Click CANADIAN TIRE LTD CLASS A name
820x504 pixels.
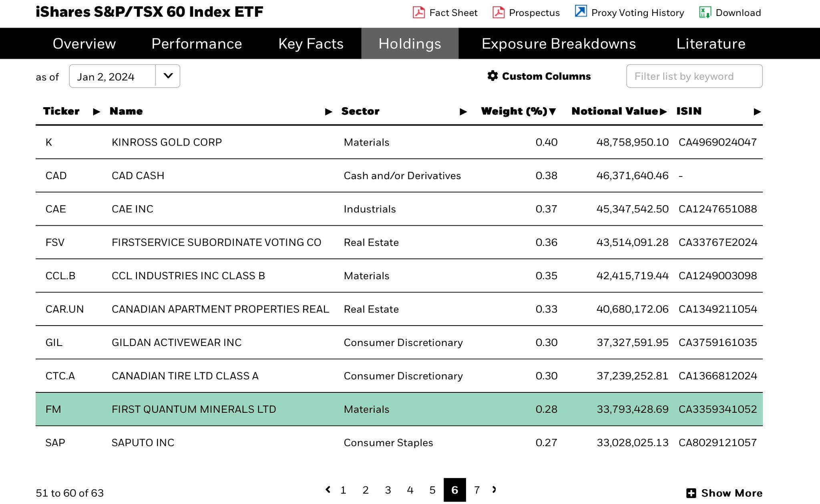185,376
